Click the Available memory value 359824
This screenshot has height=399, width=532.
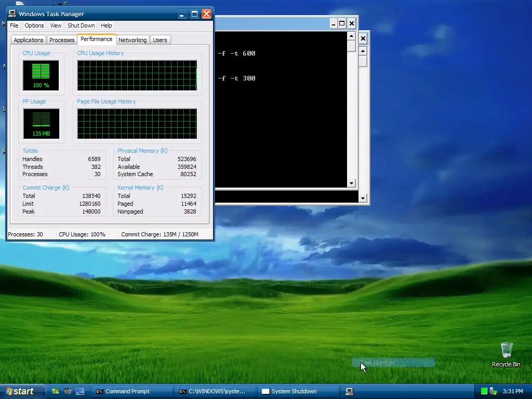click(x=187, y=167)
